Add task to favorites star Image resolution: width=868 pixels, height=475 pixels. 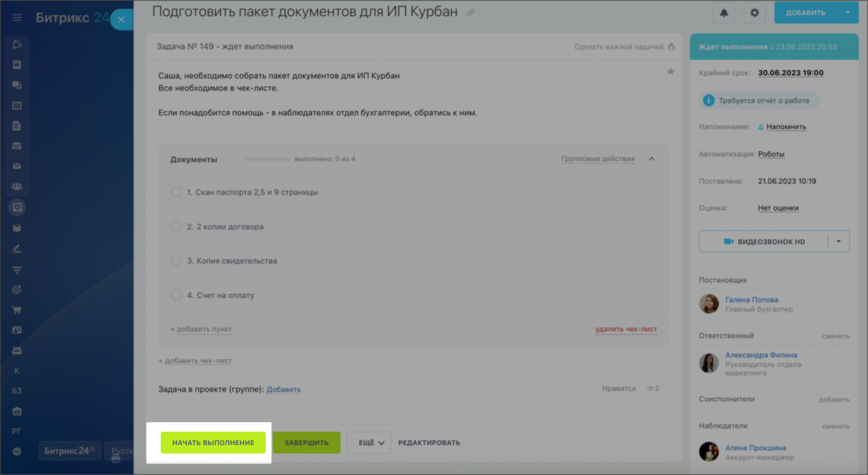pyautogui.click(x=671, y=71)
